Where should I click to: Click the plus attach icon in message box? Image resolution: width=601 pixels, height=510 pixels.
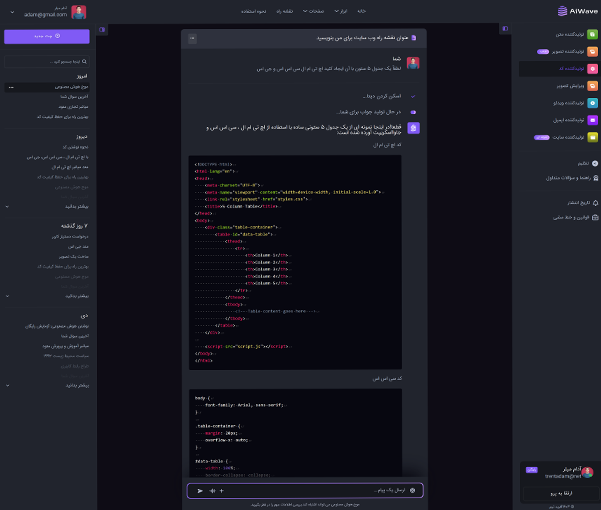(222, 491)
